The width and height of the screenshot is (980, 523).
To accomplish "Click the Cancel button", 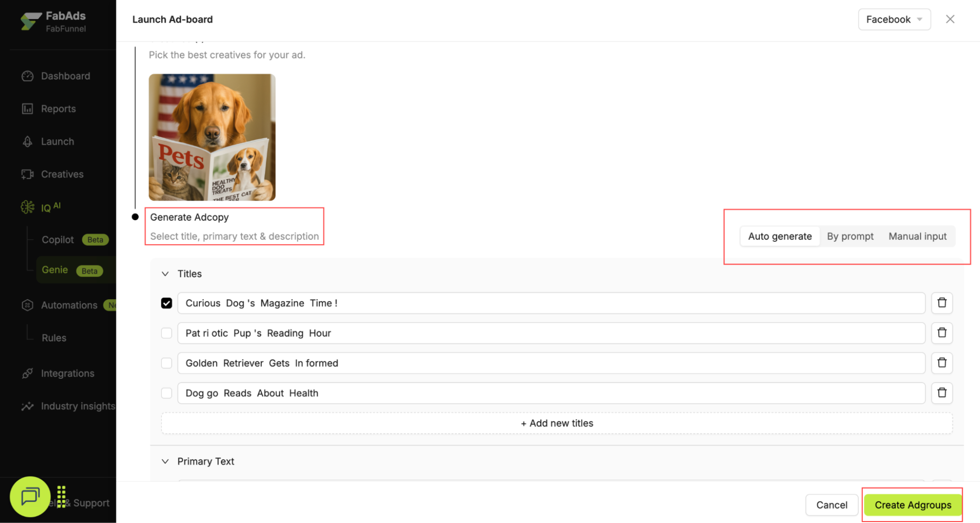I will (831, 505).
